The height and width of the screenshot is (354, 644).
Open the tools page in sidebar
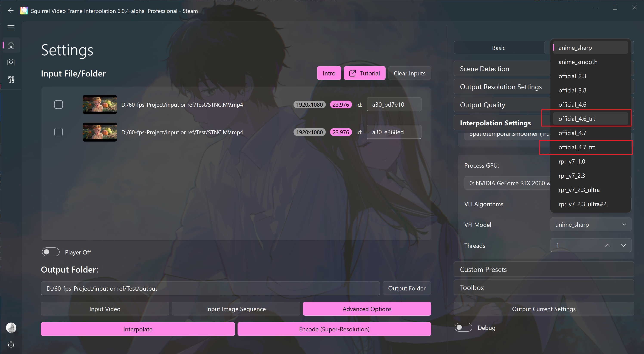(x=11, y=80)
